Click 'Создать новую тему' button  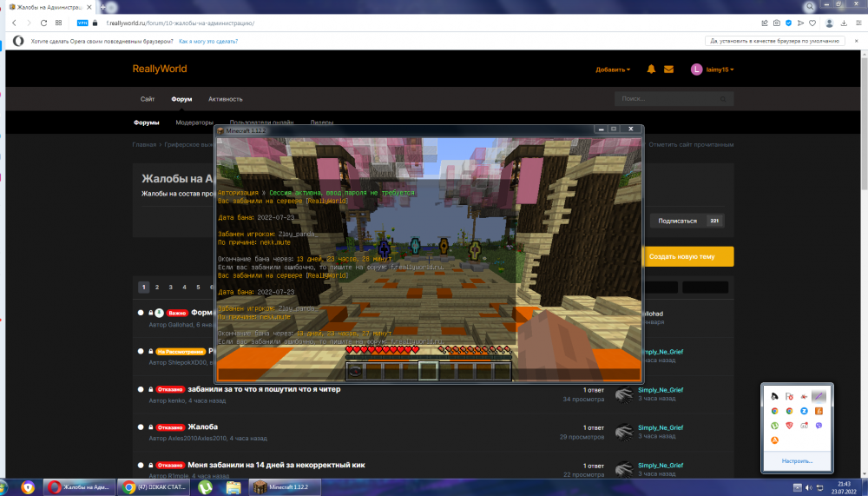pos(687,256)
